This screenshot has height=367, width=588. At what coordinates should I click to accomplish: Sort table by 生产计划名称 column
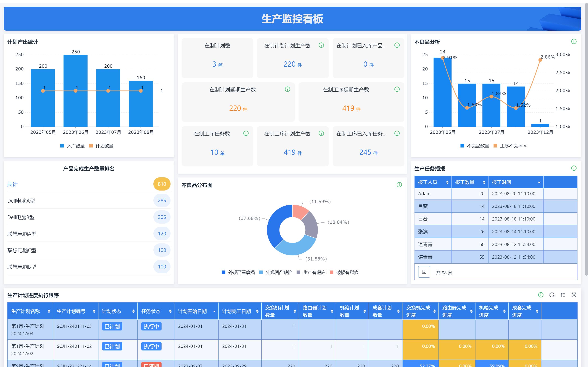[49, 312]
